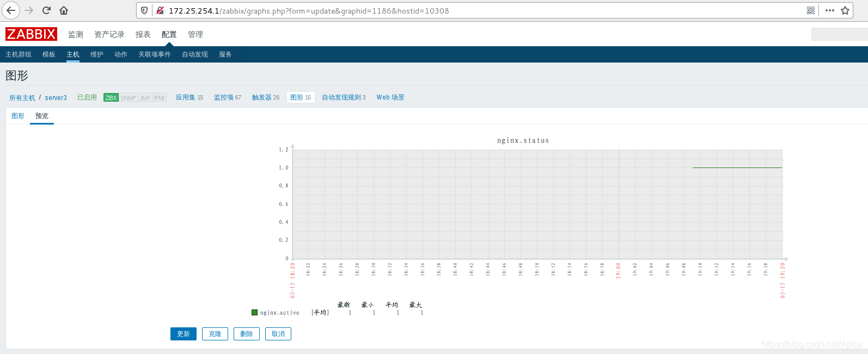Click the 最新 legend column header
The image size is (868, 354).
344,305
